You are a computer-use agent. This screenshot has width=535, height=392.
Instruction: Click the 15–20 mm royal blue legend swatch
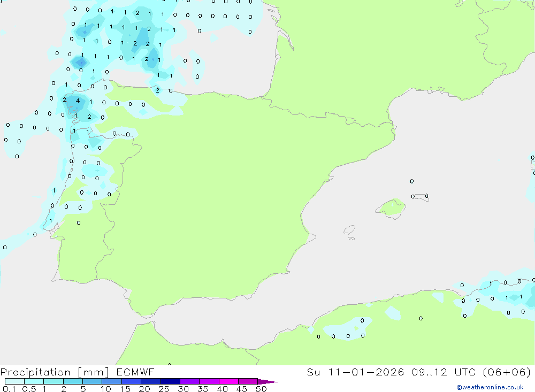(x=132, y=381)
